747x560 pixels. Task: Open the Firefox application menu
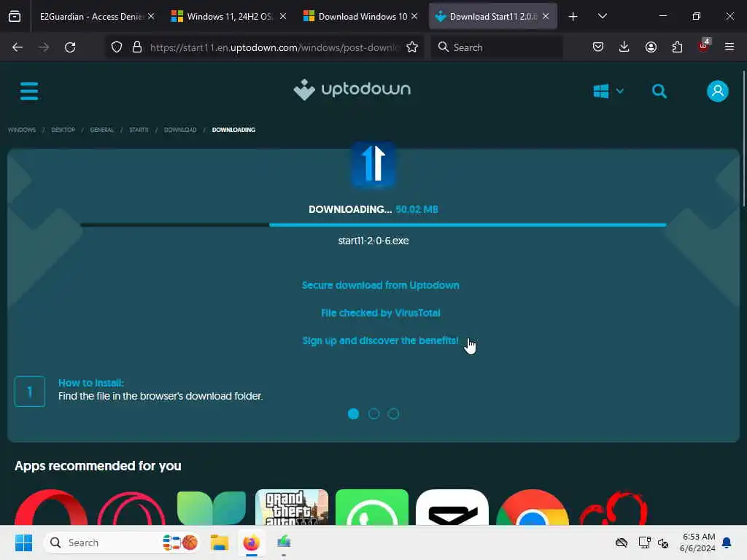pos(729,47)
